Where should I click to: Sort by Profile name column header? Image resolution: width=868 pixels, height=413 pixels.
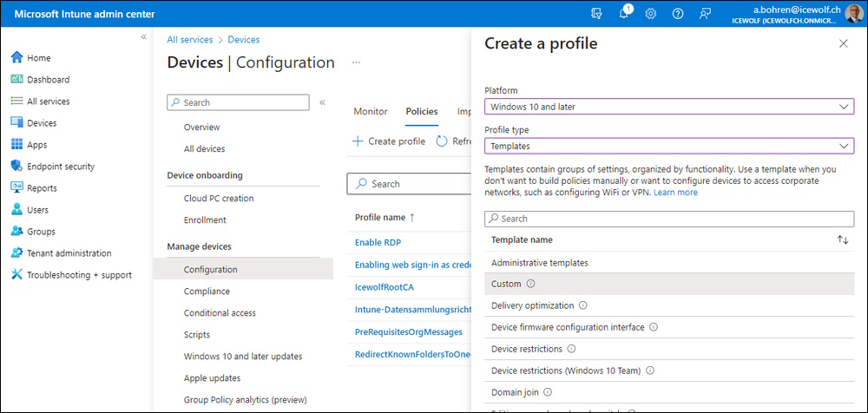click(x=385, y=218)
